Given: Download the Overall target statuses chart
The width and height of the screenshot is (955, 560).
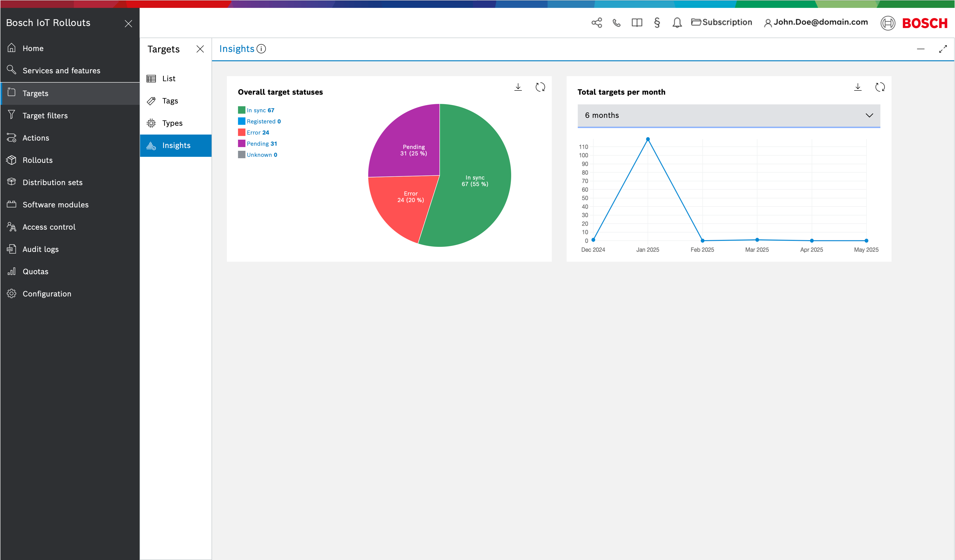Looking at the screenshot, I should click(x=518, y=87).
